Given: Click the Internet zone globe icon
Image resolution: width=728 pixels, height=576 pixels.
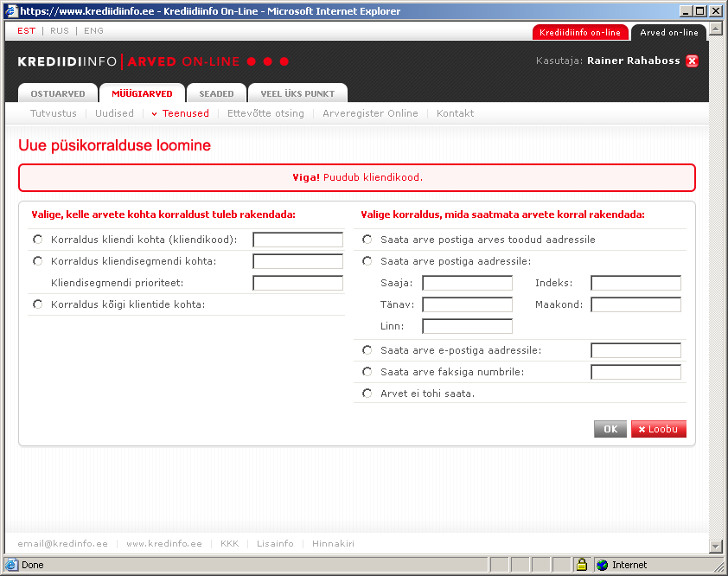Looking at the screenshot, I should coord(602,565).
